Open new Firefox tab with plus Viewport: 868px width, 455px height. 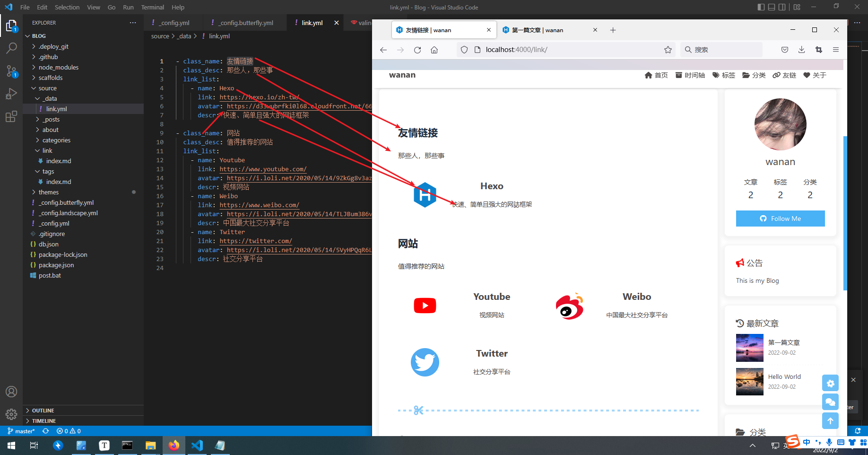coord(613,30)
